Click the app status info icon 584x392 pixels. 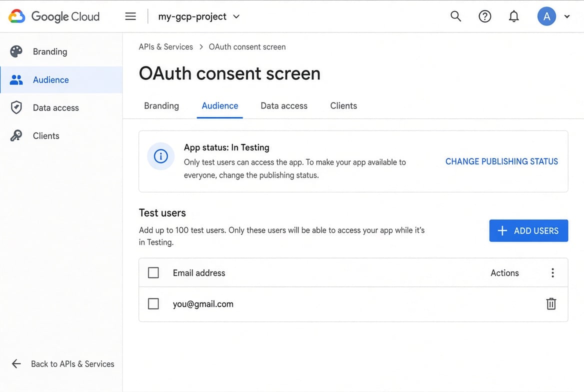(x=160, y=156)
